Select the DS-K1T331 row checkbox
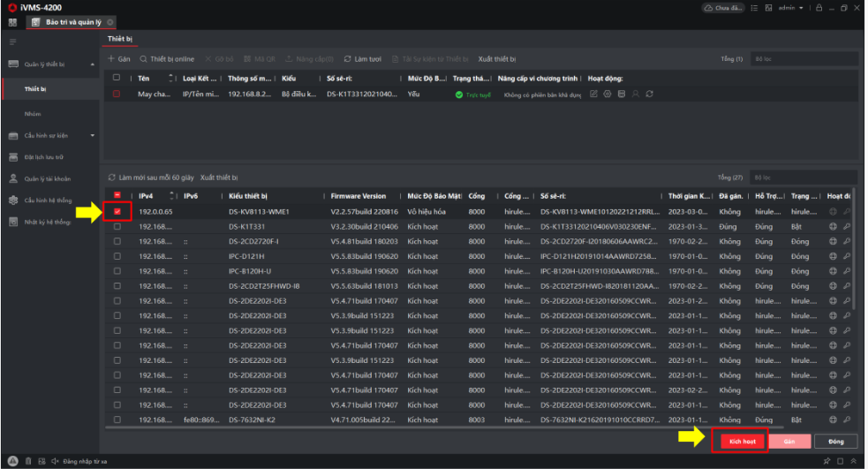The width and height of the screenshot is (868, 469). pos(117,227)
